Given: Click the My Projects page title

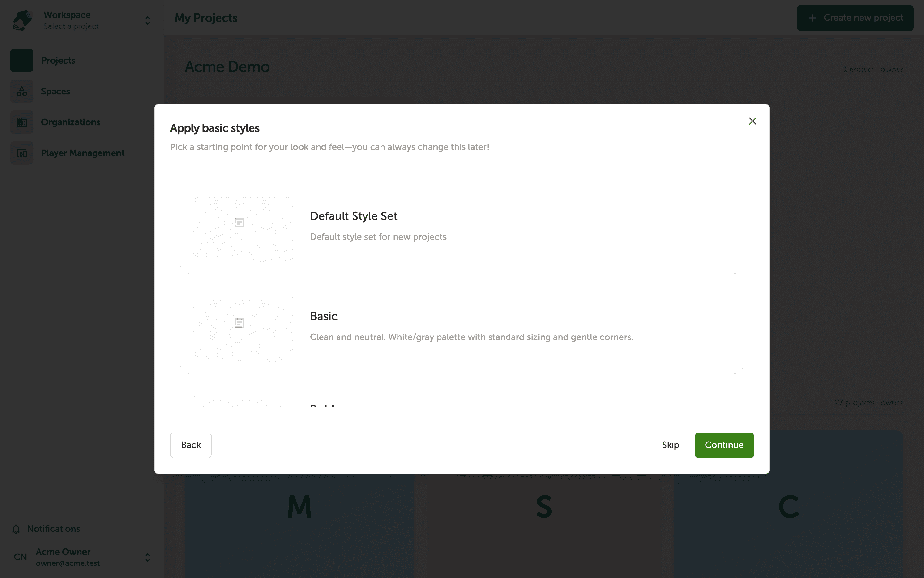Looking at the screenshot, I should pos(206,18).
